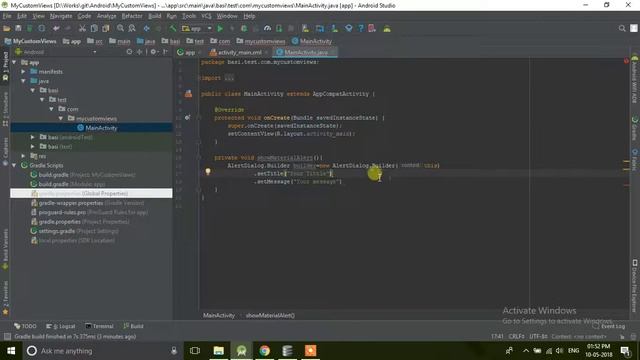Open the Event Log
Viewport: 640px width, 360px height.
click(x=609, y=326)
